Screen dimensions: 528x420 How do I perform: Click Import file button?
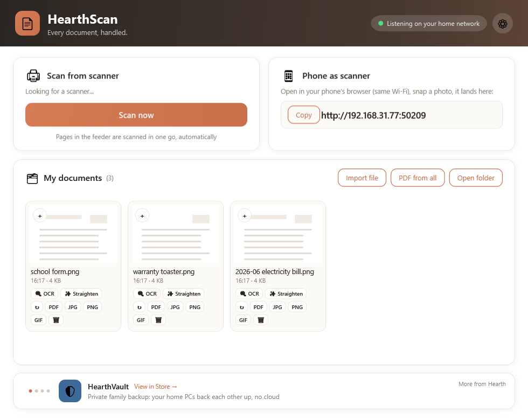[x=362, y=178]
